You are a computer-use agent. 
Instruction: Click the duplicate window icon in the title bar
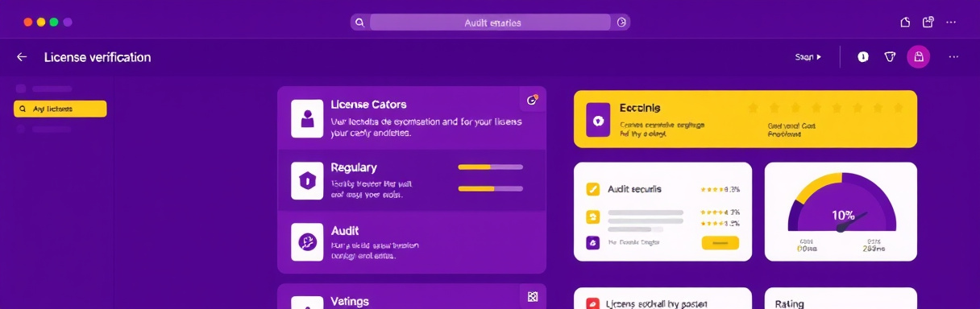point(928,22)
